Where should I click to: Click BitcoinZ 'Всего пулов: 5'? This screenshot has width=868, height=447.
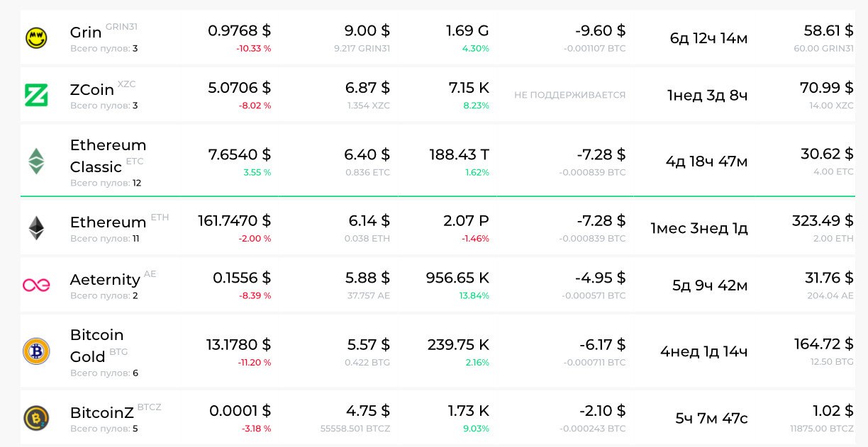pos(104,429)
